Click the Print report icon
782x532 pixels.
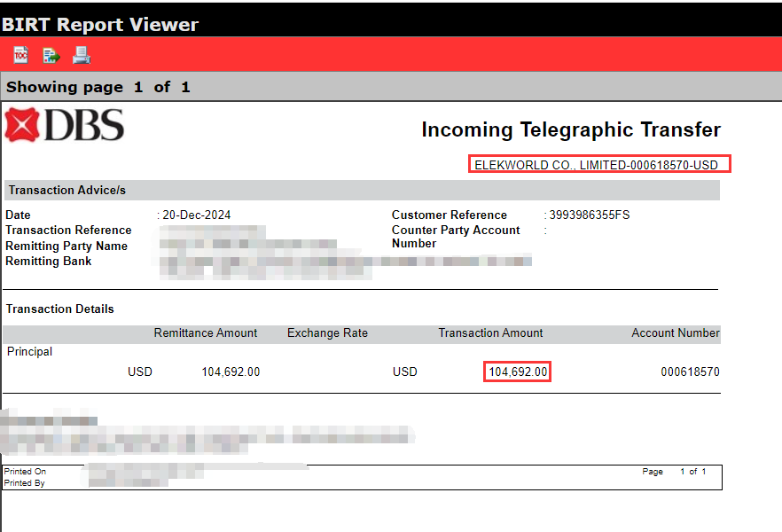pos(82,55)
